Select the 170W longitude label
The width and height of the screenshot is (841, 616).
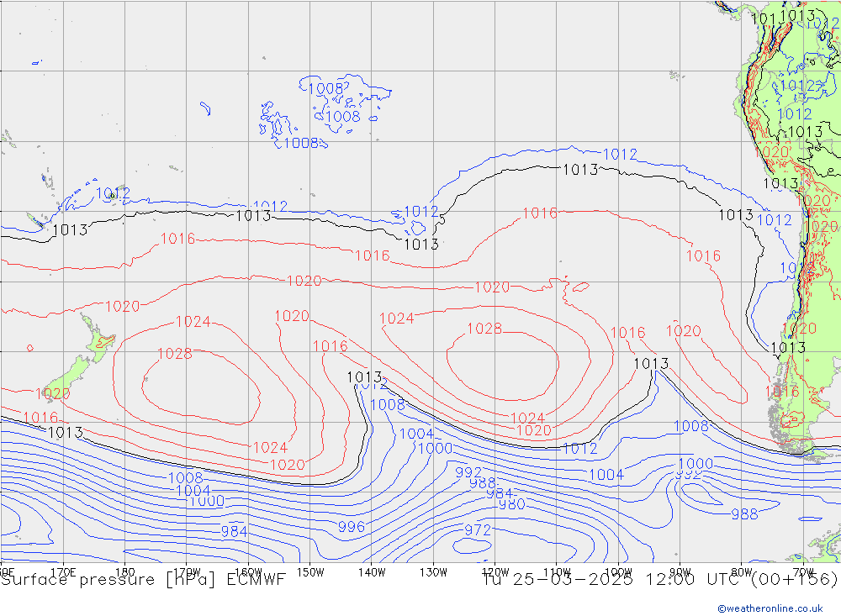187,572
